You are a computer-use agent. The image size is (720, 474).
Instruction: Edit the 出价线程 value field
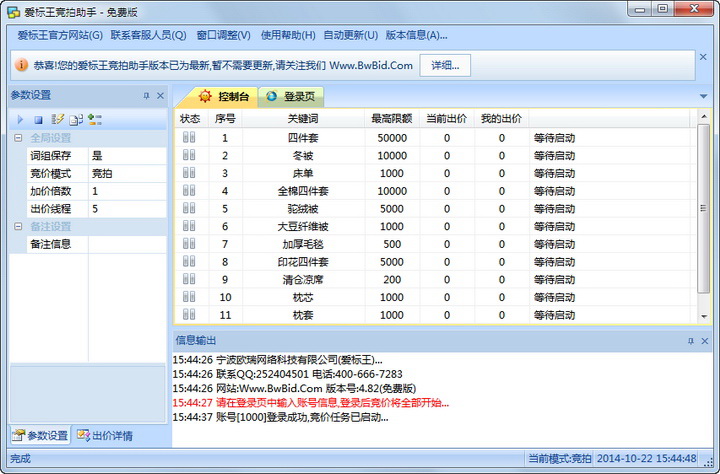(127, 209)
